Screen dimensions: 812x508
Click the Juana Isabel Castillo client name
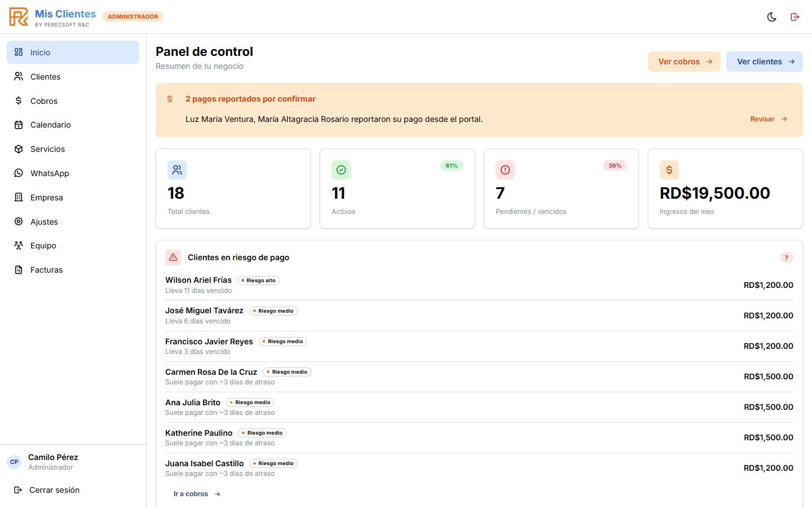(205, 463)
